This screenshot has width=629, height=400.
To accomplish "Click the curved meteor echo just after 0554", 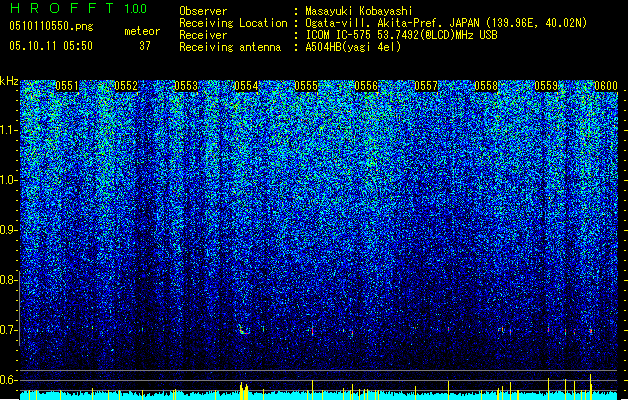I will tap(244, 330).
